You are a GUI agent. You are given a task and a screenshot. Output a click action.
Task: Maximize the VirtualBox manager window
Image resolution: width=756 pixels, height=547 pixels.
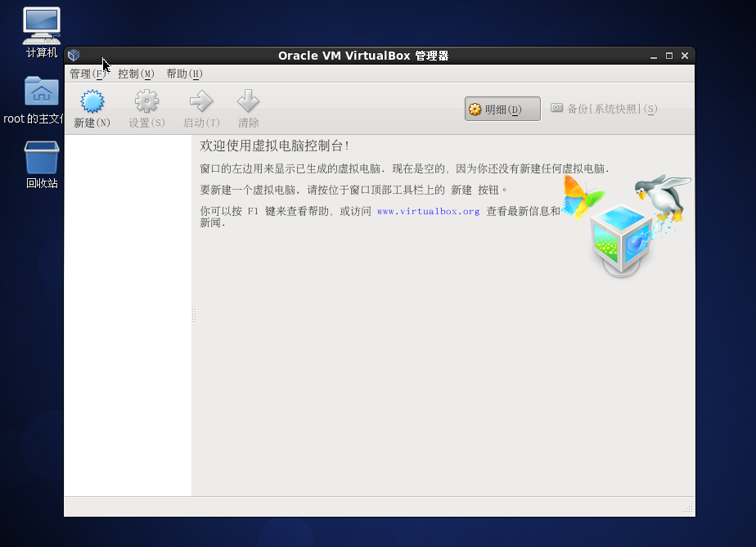tap(669, 56)
